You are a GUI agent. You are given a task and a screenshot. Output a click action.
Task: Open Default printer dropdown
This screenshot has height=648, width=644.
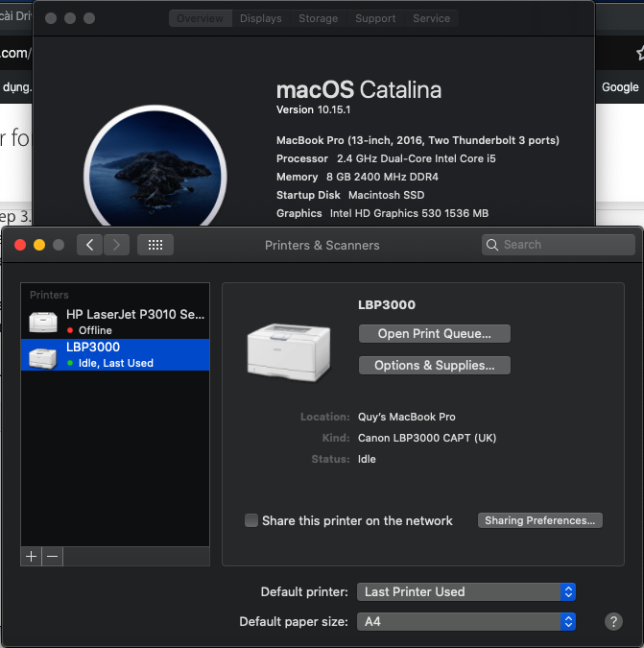click(465, 591)
